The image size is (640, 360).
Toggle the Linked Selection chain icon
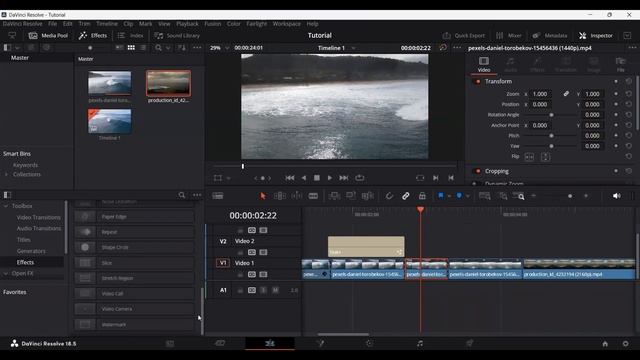pos(405,196)
